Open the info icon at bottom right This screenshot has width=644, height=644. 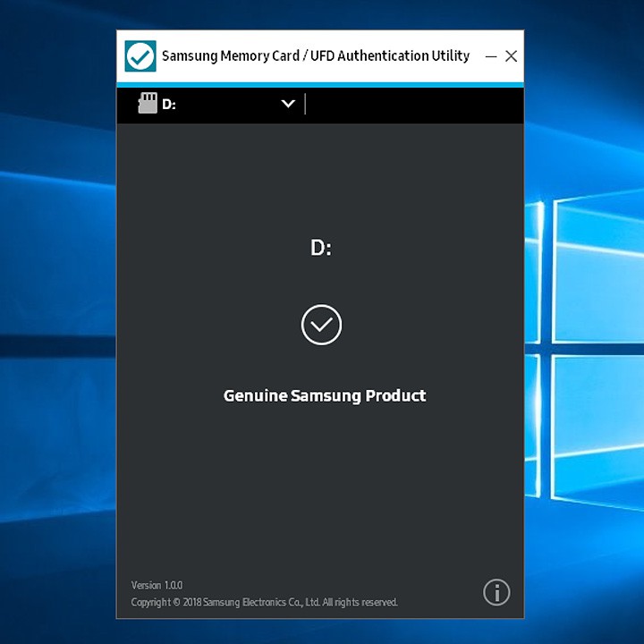click(496, 592)
